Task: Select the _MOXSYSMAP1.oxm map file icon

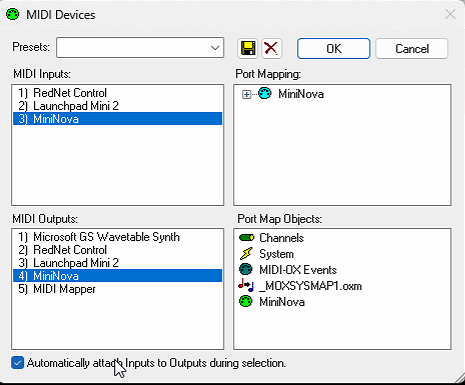Action: [246, 285]
